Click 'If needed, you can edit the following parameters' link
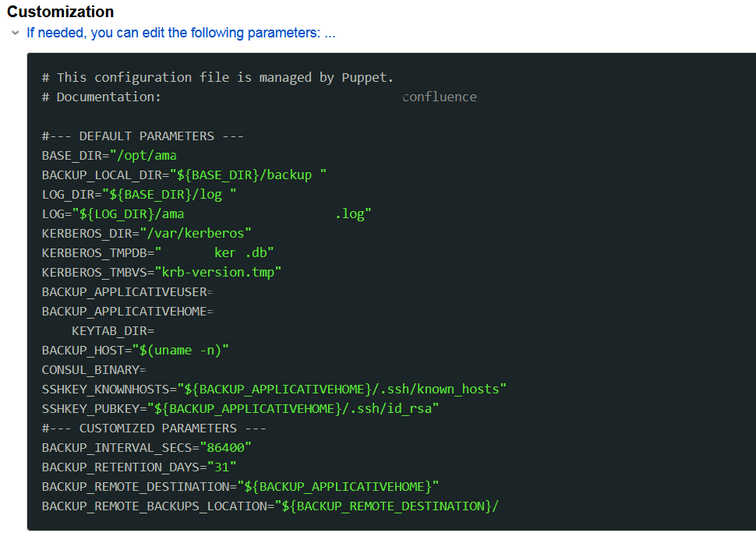The image size is (756, 536). [181, 33]
